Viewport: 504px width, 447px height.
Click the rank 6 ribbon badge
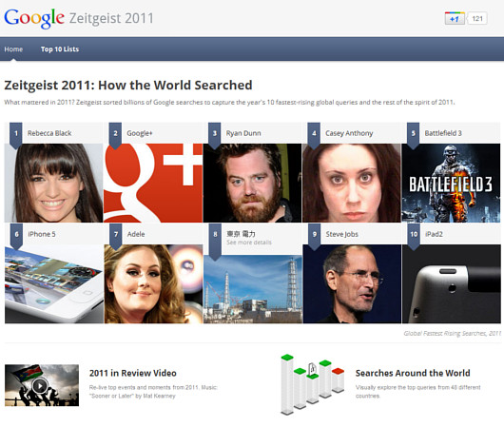(16, 236)
